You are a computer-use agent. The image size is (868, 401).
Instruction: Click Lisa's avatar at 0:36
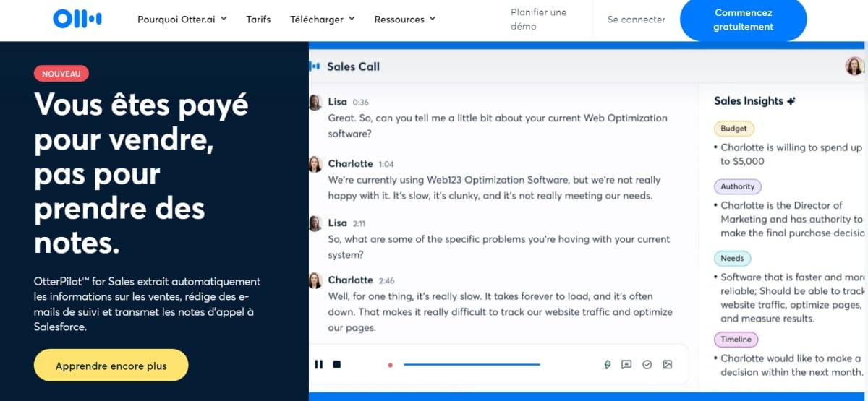coord(315,103)
